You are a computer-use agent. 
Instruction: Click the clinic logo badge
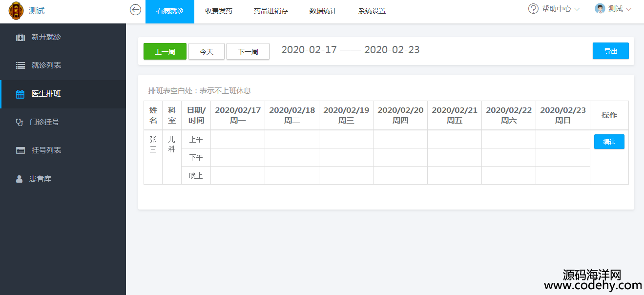(16, 11)
